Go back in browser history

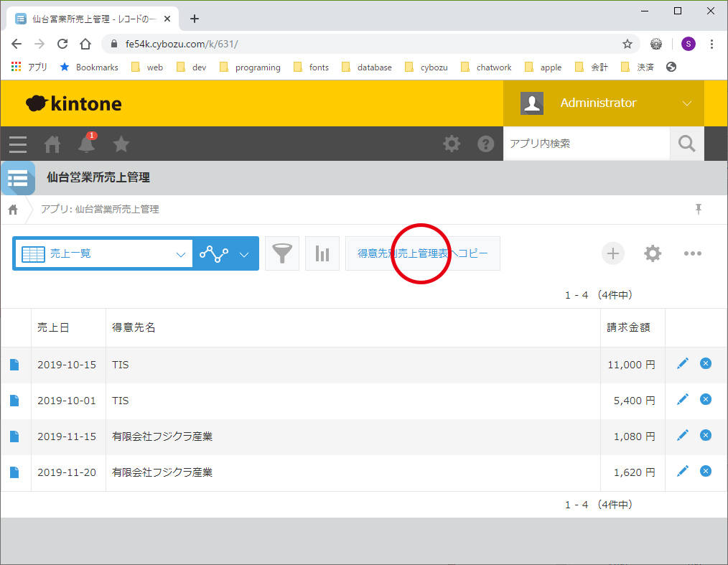pyautogui.click(x=17, y=44)
